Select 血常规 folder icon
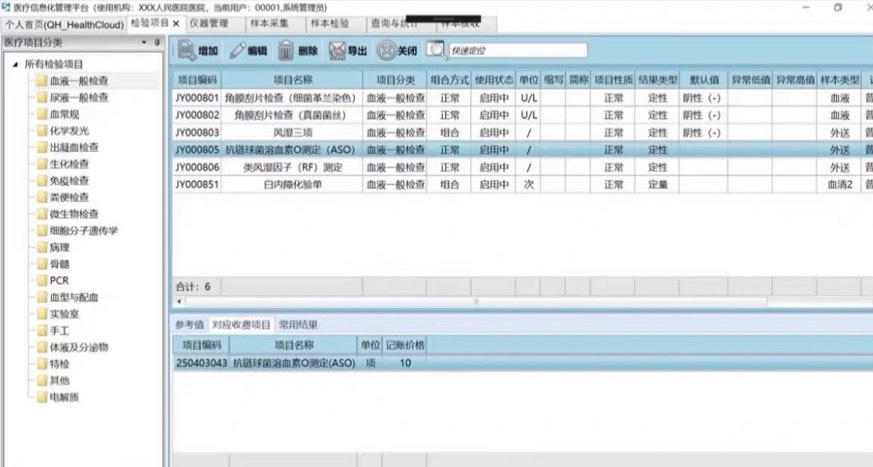This screenshot has width=873, height=467. [42, 114]
